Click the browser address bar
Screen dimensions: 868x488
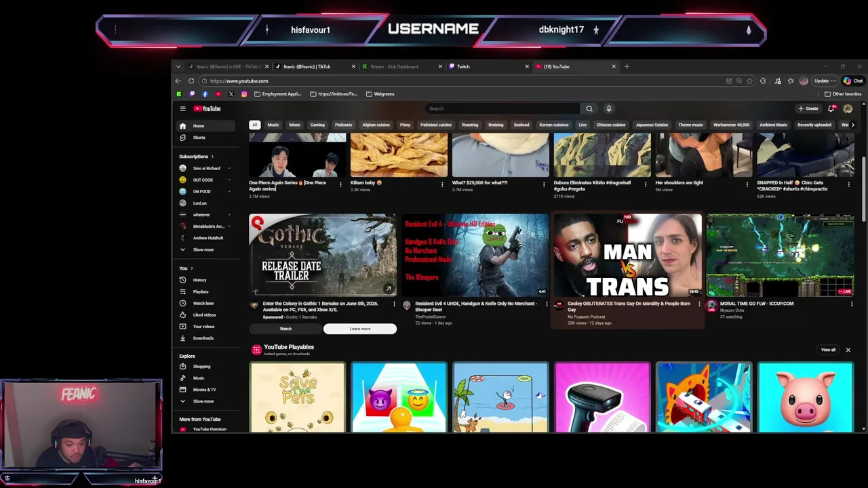[x=461, y=81]
